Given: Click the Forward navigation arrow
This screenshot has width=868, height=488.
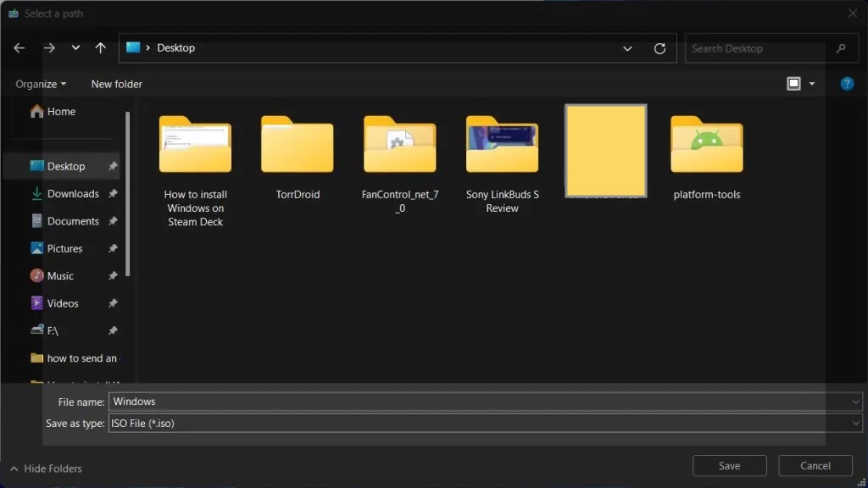Looking at the screenshot, I should pos(49,48).
